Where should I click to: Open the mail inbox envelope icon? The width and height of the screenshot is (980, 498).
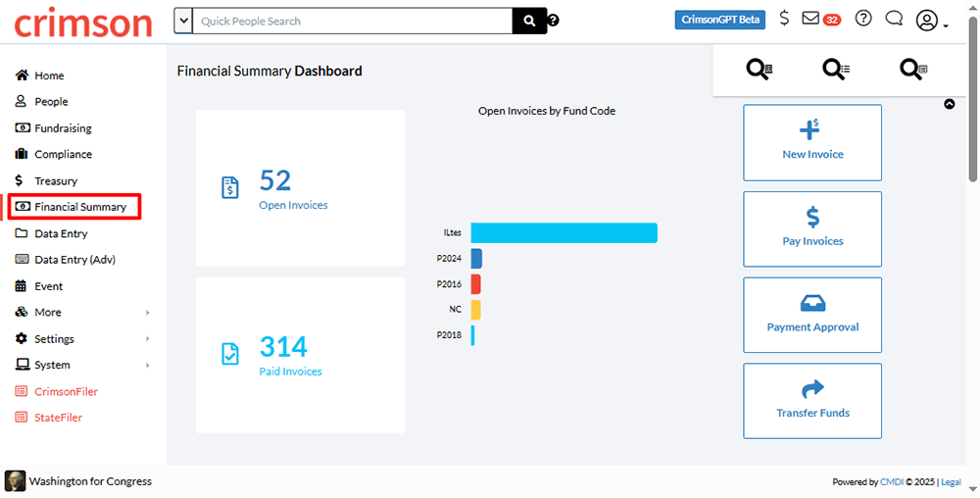[x=810, y=18]
